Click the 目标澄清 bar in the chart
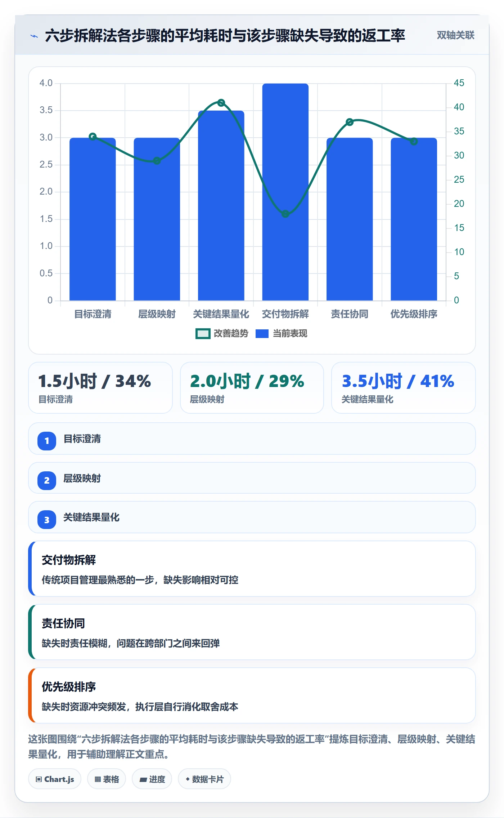The width and height of the screenshot is (504, 818). pyautogui.click(x=93, y=219)
